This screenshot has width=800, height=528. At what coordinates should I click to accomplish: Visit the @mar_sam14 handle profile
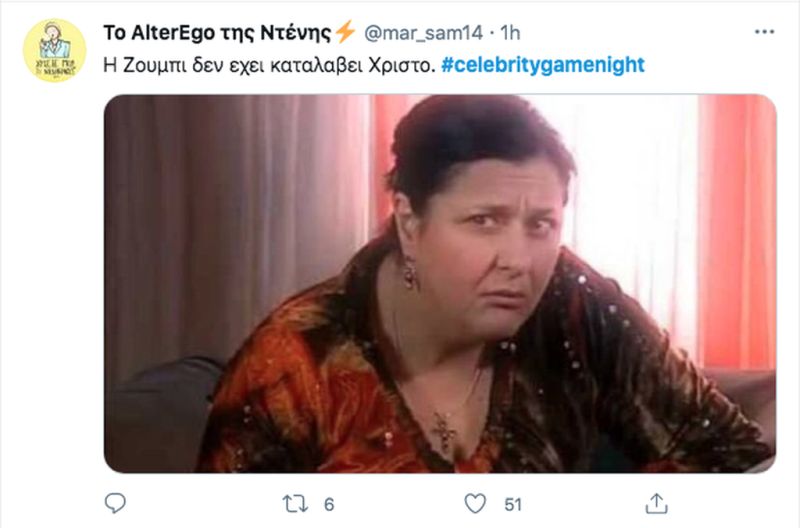[423, 33]
